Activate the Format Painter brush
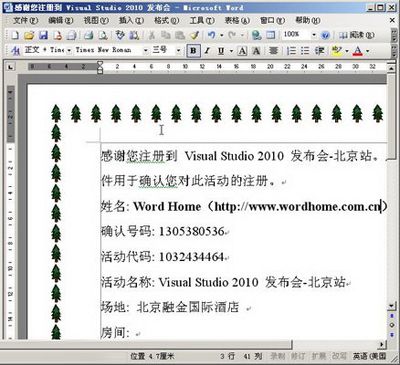Image resolution: width=400 pixels, height=365 pixels. click(194, 35)
